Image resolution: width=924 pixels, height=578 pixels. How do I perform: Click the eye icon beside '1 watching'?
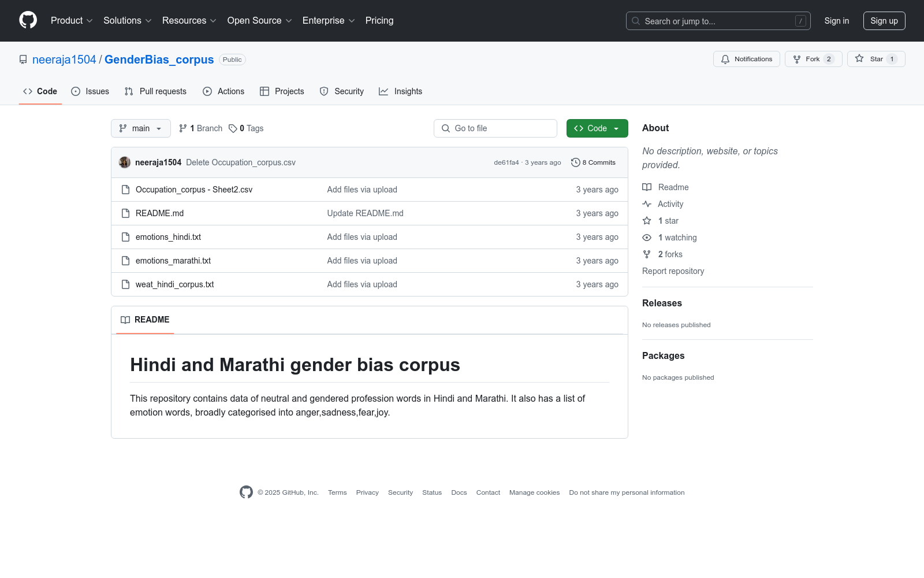647,238
